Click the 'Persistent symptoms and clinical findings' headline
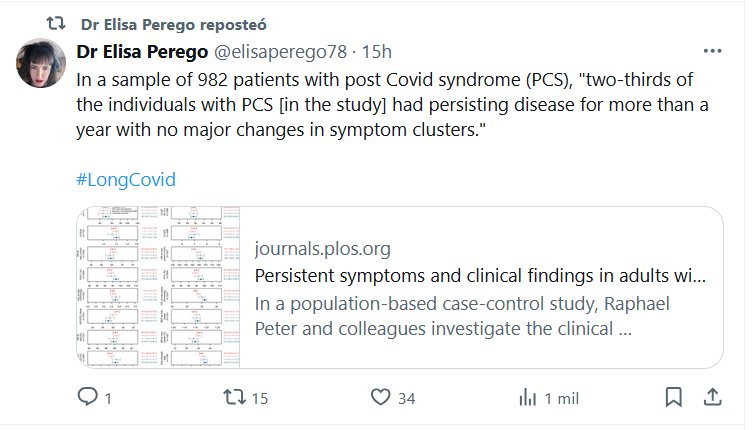Image resolution: width=756 pixels, height=430 pixels. [x=481, y=275]
